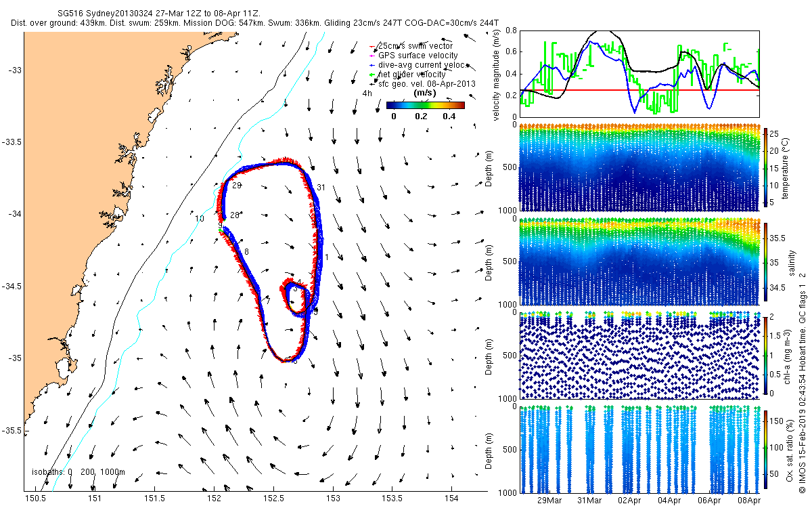The width and height of the screenshot is (812, 508).
Task: Click the salinity depth profile panel
Action: pos(639,261)
